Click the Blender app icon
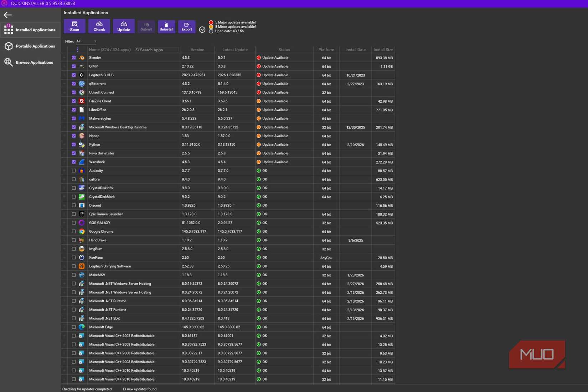Screen dimensions: 588x392 click(x=82, y=58)
